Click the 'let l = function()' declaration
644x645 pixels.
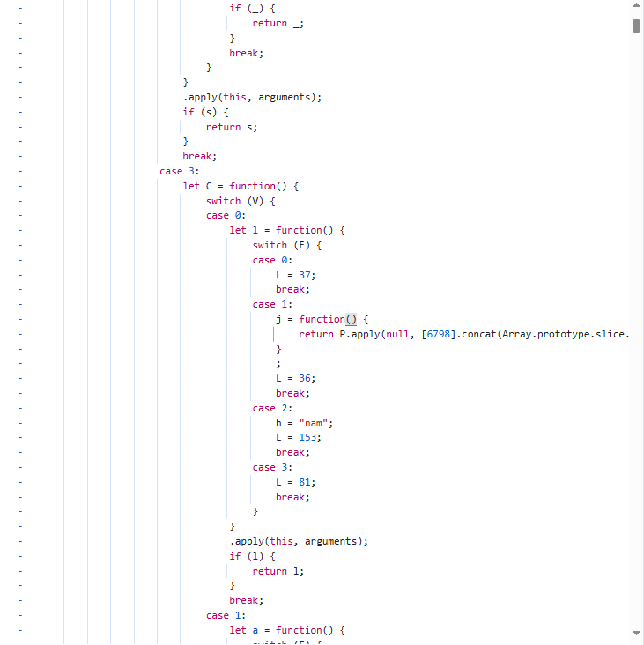287,230
